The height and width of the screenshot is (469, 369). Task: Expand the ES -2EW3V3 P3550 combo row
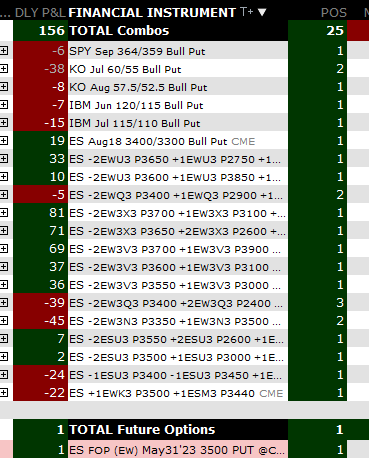tap(4, 285)
